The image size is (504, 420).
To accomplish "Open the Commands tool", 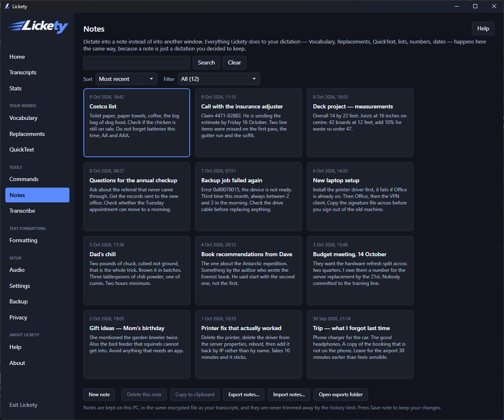I will pyautogui.click(x=37, y=179).
